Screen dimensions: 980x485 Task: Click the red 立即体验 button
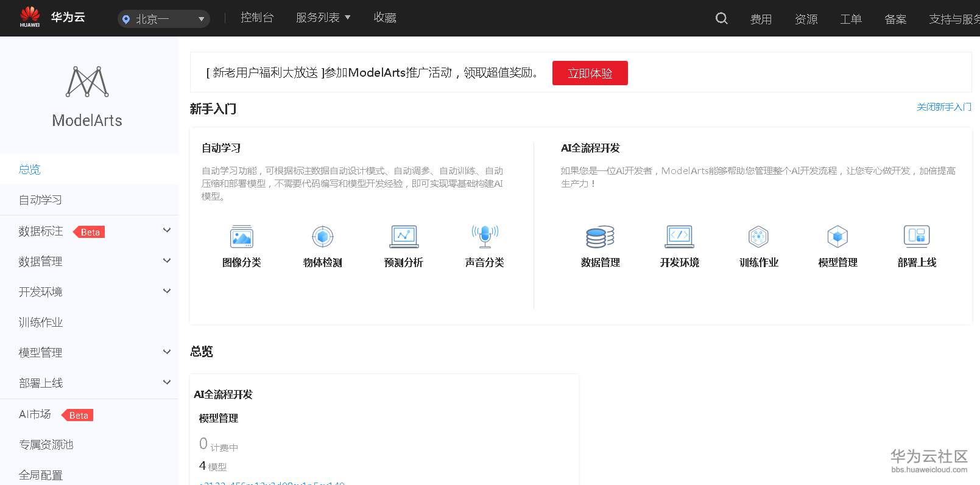pyautogui.click(x=590, y=73)
